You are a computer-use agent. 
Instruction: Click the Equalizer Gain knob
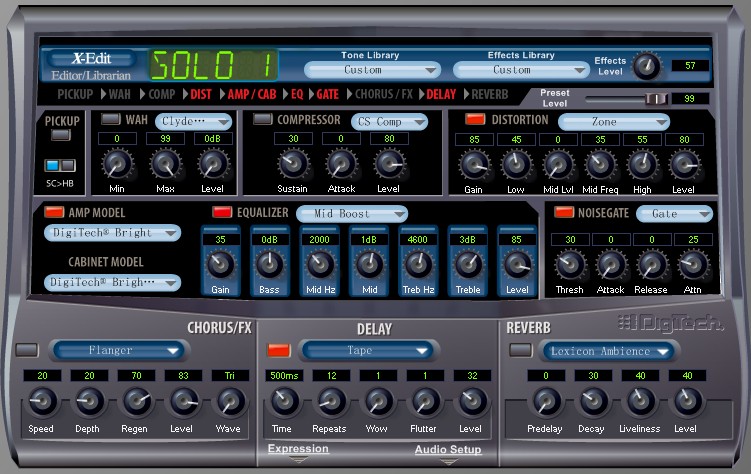coord(220,265)
